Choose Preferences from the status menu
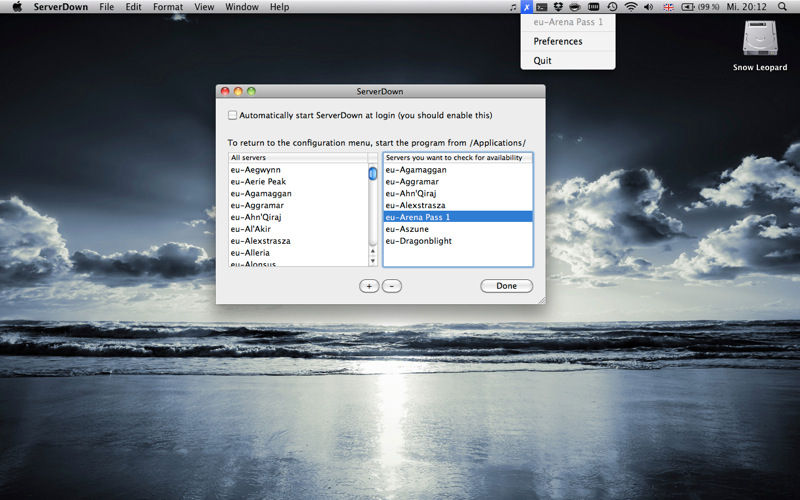The image size is (800, 500). [568, 41]
